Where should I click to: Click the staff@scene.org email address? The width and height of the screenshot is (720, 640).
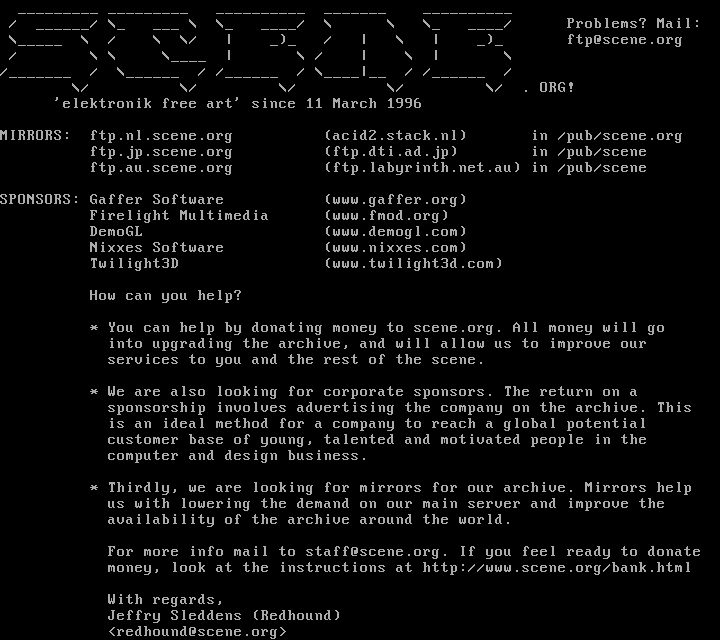(372, 551)
